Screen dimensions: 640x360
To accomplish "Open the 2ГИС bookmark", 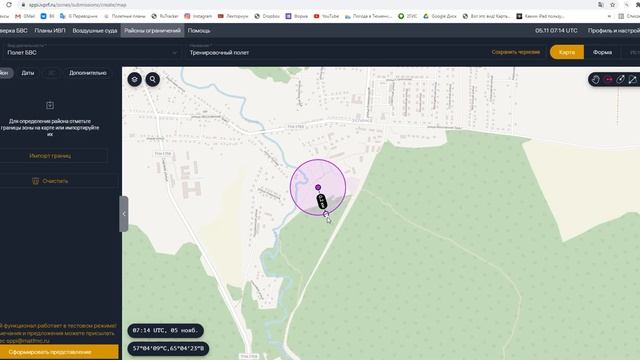I will point(407,16).
